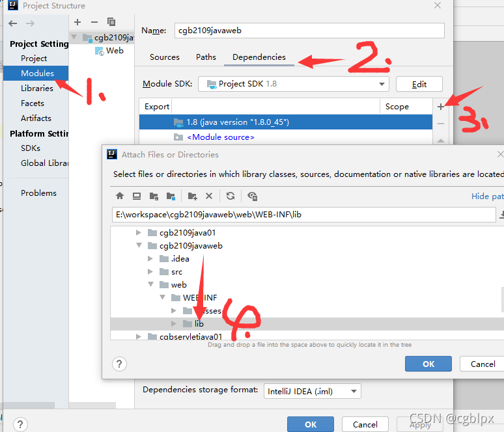Open the path history download arrow
The height and width of the screenshot is (432, 504).
pos(501,214)
